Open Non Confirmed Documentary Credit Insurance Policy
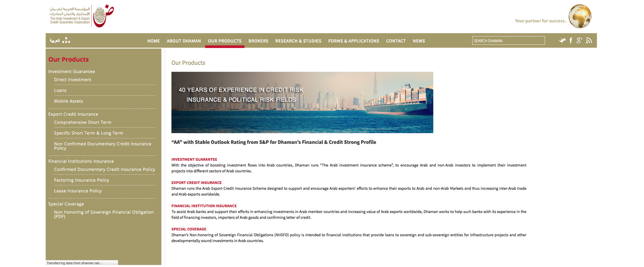Image resolution: width=644 pixels, height=267 pixels. coord(102,146)
